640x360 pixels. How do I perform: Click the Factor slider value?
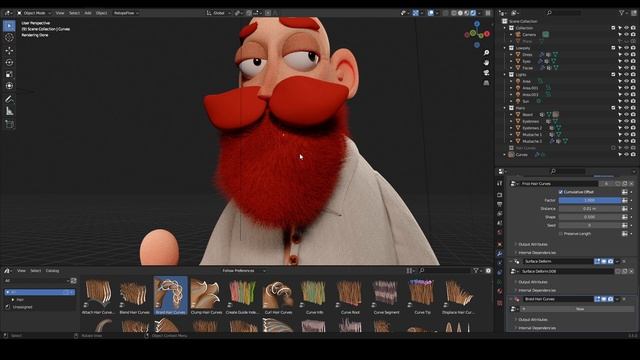590,200
